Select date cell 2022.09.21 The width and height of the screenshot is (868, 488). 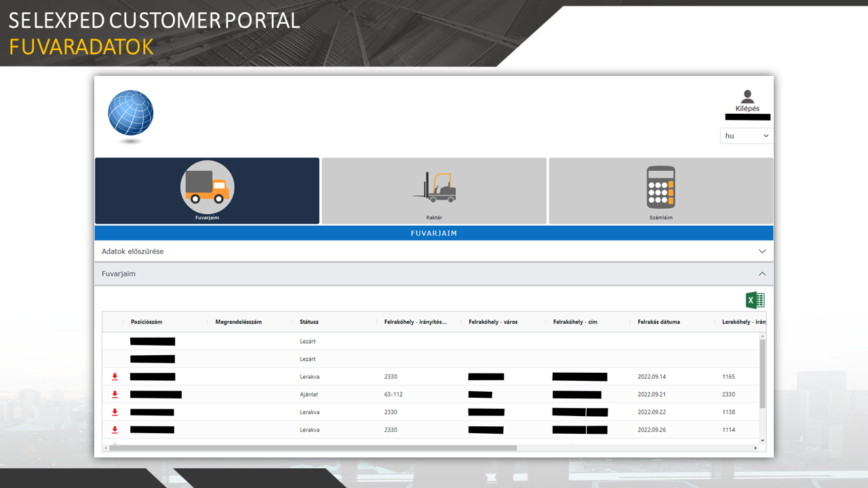652,394
